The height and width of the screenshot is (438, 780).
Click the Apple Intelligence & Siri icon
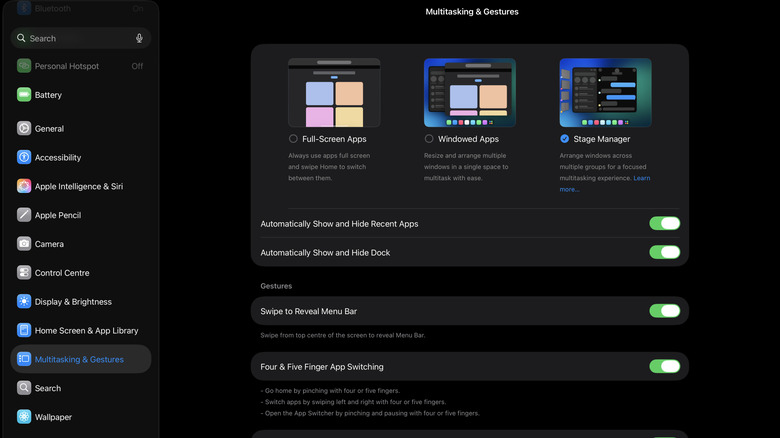coord(24,186)
